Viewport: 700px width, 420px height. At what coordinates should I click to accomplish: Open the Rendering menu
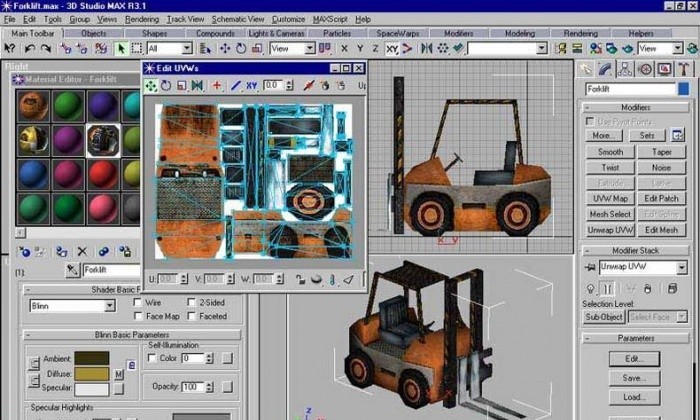(x=142, y=19)
